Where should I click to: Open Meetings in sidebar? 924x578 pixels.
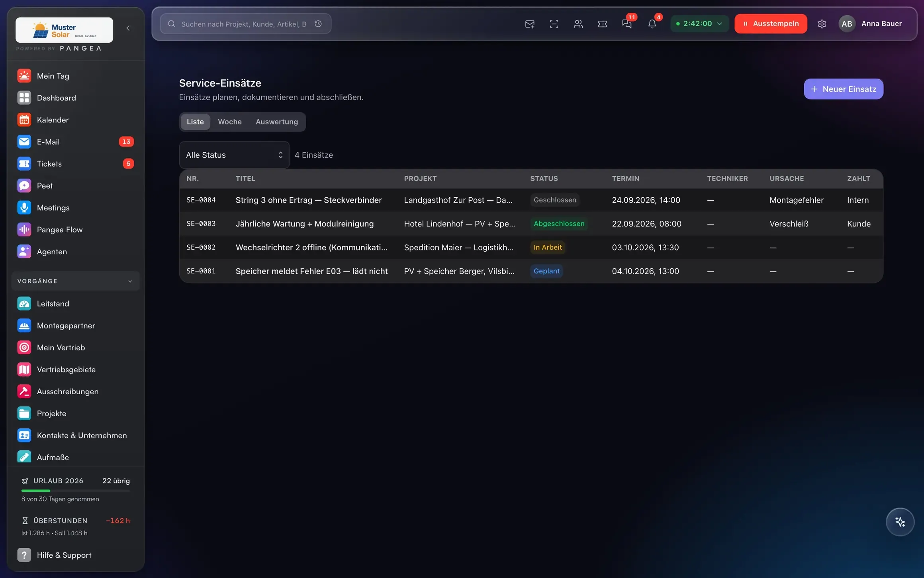(76, 207)
